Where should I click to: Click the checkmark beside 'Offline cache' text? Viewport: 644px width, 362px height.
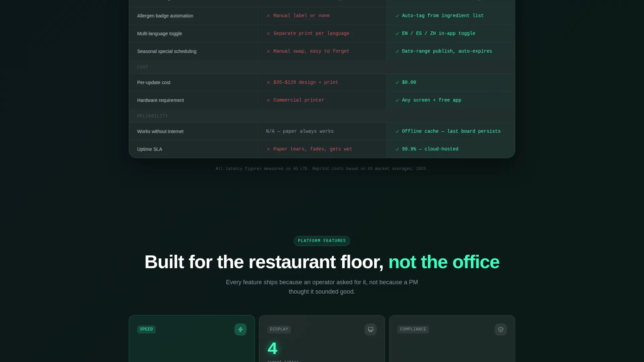click(x=397, y=131)
